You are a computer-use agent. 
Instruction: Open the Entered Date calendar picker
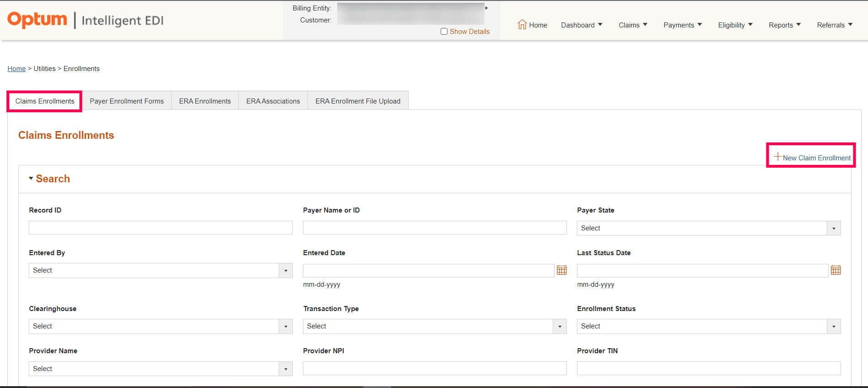[561, 270]
